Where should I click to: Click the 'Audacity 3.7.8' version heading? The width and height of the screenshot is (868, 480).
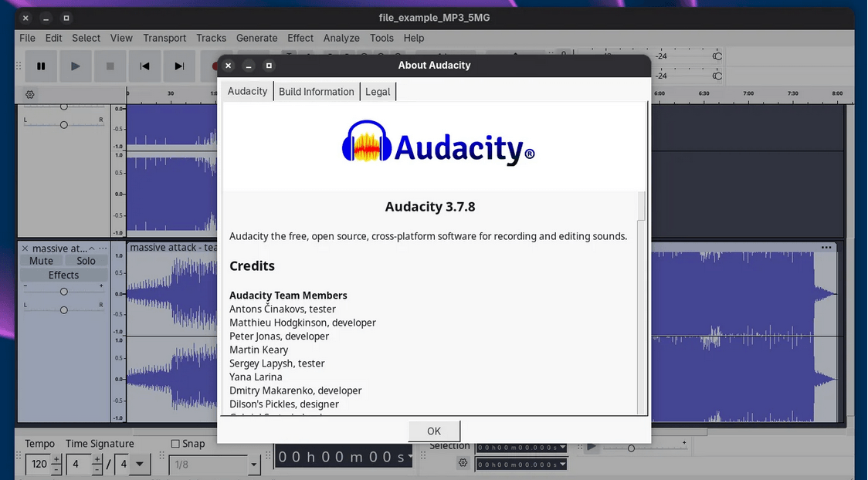(x=430, y=207)
